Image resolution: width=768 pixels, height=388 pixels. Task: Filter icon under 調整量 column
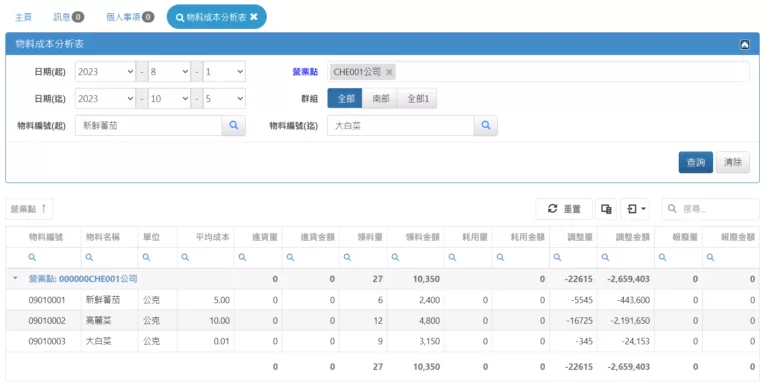coord(557,257)
